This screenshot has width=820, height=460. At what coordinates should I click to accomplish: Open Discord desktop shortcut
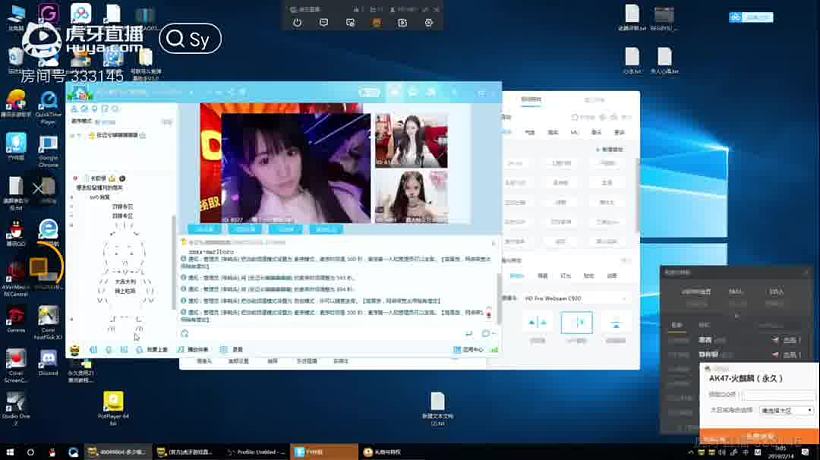(47, 358)
